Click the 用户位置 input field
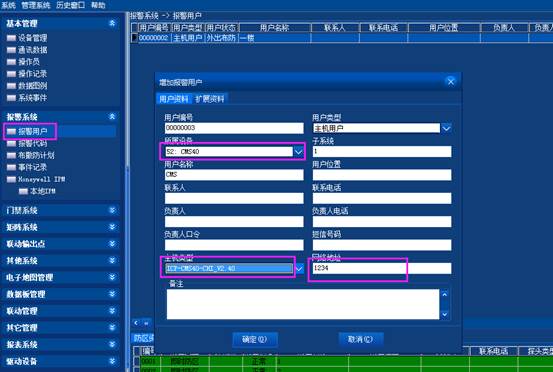The image size is (553, 372). tap(382, 175)
